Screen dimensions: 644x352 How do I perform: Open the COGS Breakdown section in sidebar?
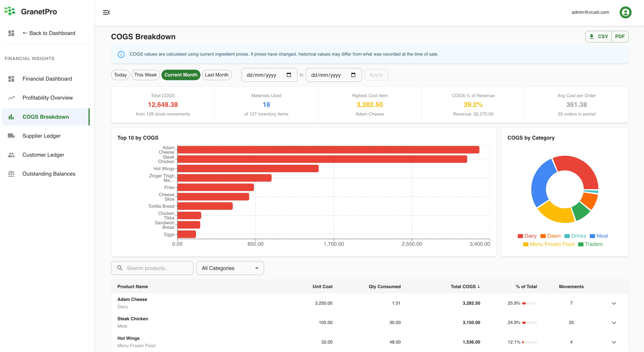[x=46, y=117]
